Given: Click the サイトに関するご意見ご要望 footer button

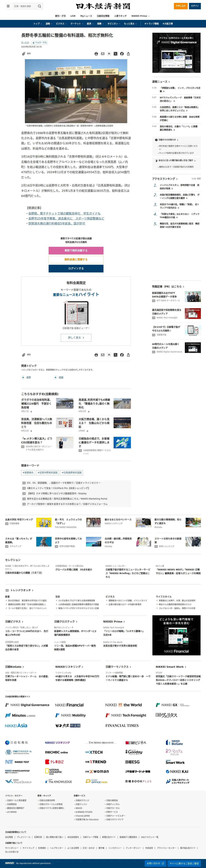Looking at the screenshot, I should 184,863.
